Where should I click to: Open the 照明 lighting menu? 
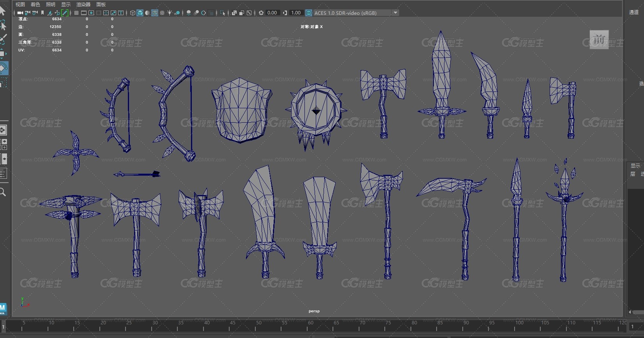[x=51, y=4]
